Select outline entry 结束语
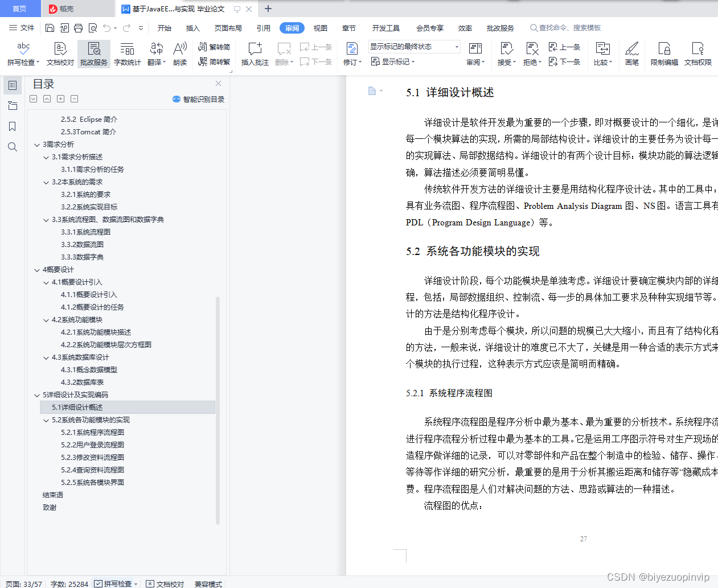 pos(53,495)
